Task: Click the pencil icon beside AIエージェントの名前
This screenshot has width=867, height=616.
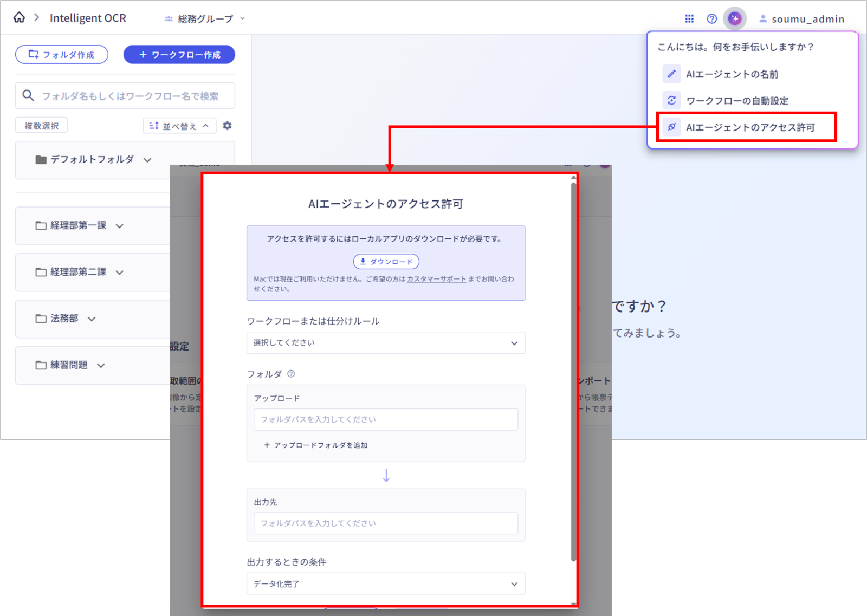Action: [672, 74]
